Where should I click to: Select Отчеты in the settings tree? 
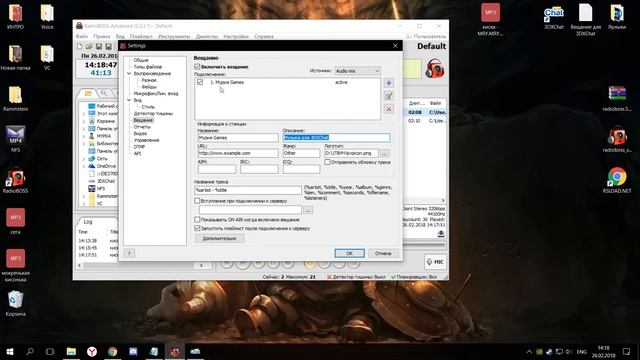pyautogui.click(x=142, y=127)
